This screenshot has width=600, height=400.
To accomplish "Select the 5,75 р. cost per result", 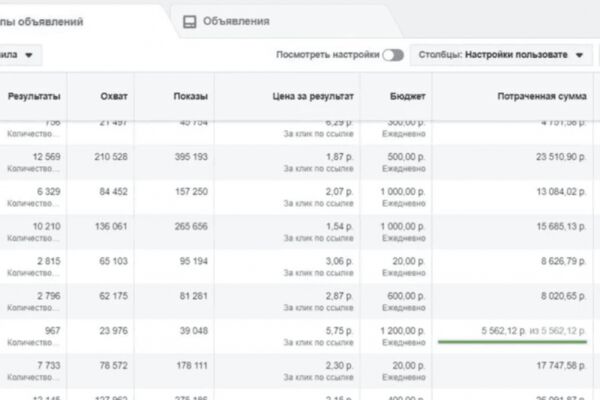I will [340, 331].
